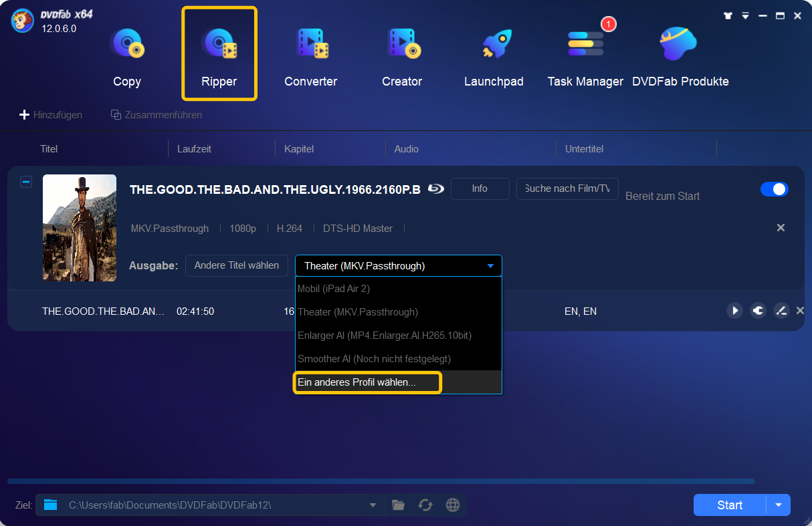Focus the Suche nach Film/TV field
This screenshot has width=812, height=526.
567,188
